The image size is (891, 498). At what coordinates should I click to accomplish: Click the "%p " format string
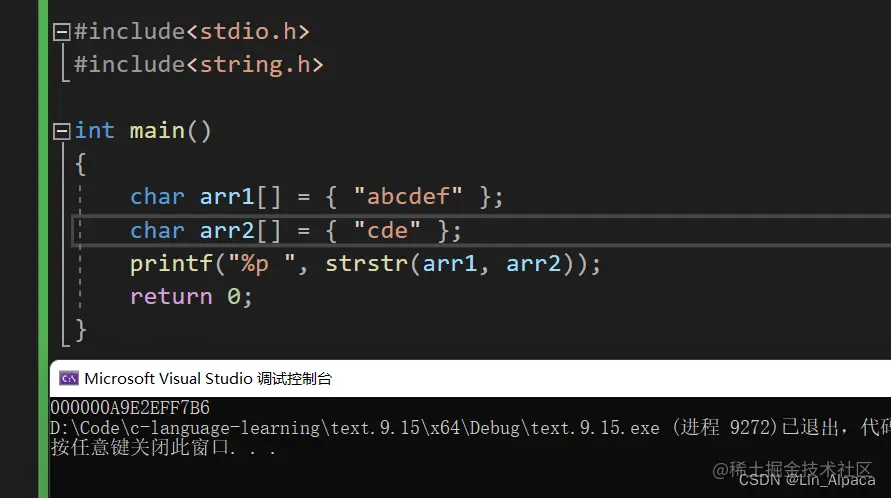pyautogui.click(x=262, y=264)
